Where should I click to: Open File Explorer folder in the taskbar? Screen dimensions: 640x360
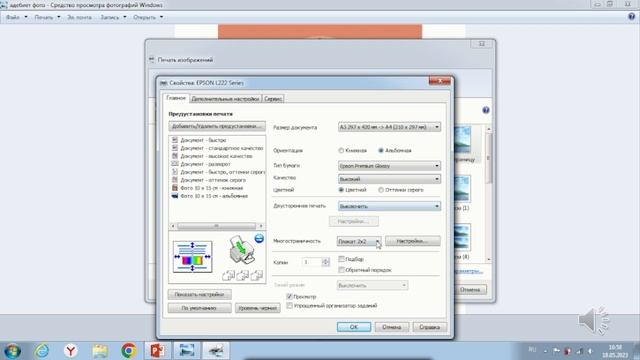(x=100, y=351)
